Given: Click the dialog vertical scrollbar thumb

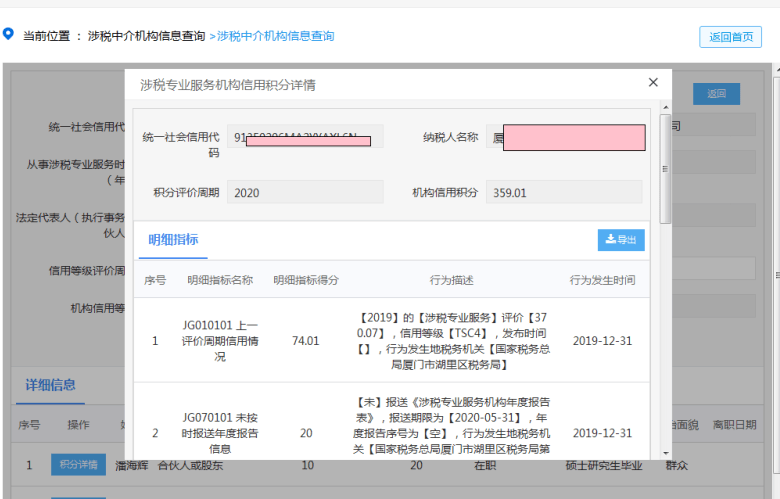Looking at the screenshot, I should pyautogui.click(x=665, y=169).
